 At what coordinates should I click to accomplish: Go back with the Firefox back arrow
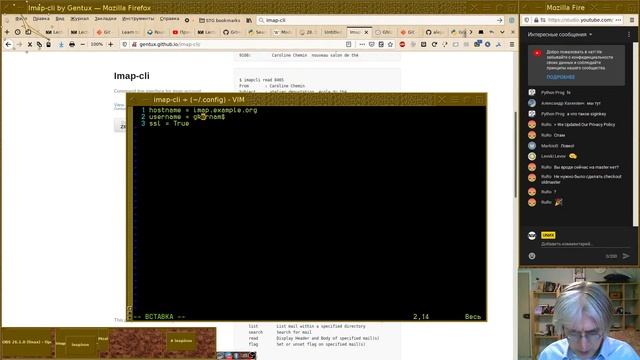tap(8, 44)
